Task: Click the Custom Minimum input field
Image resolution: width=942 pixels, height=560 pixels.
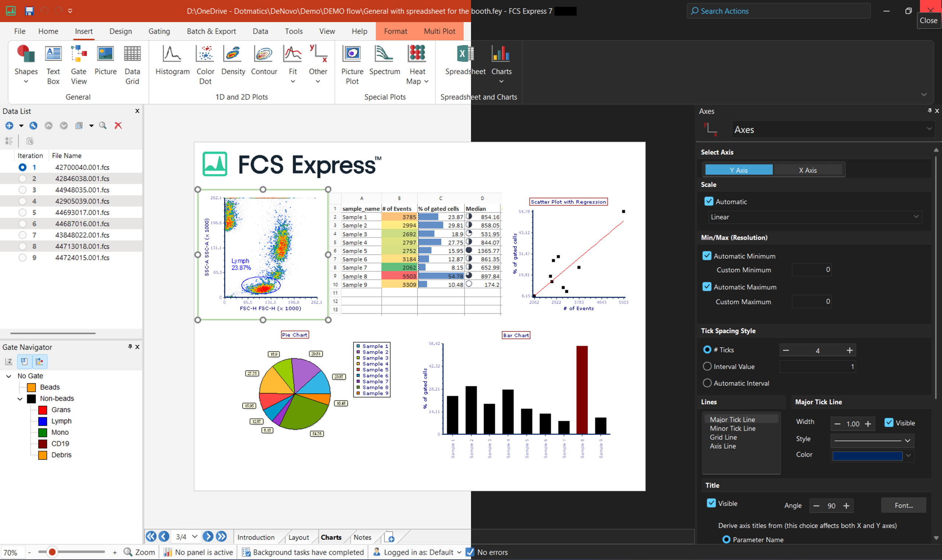Action: tap(811, 270)
